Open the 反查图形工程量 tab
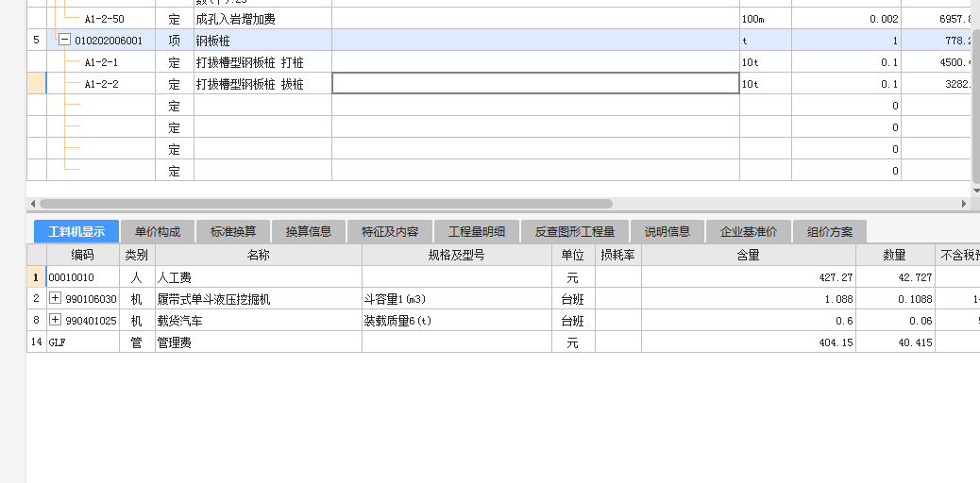This screenshot has width=980, height=483. point(575,232)
